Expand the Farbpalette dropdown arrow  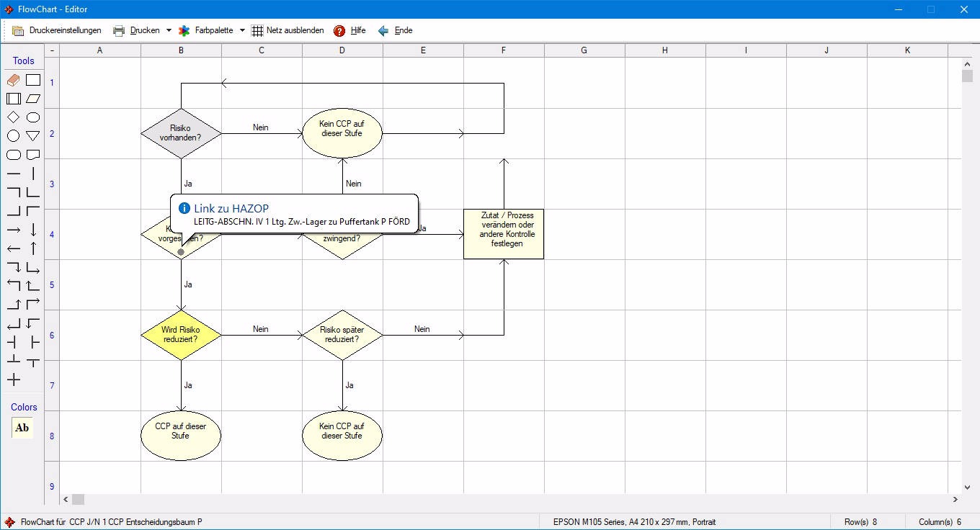(242, 31)
